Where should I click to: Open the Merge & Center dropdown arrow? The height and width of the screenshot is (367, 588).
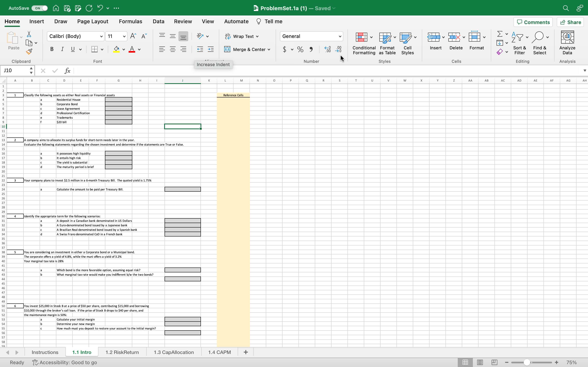tap(269, 50)
